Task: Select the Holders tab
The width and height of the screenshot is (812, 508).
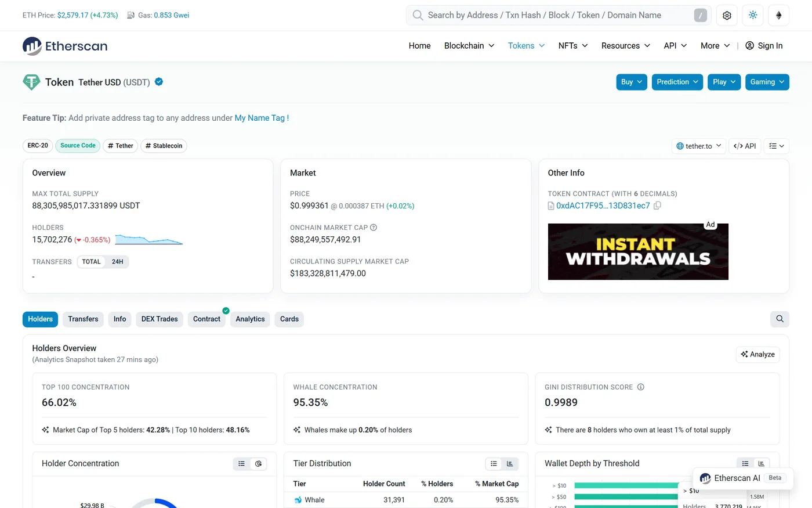Action: (41, 319)
